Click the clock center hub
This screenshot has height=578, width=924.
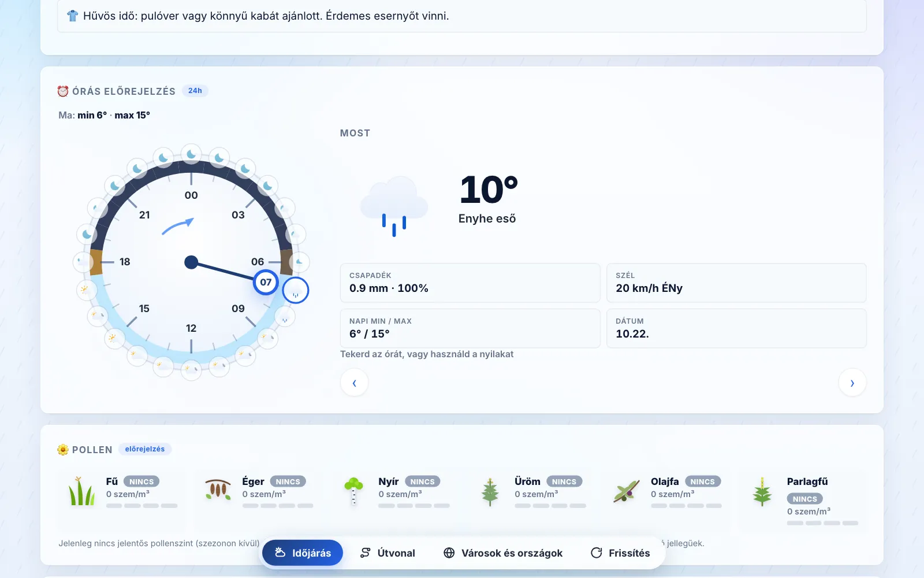pyautogui.click(x=191, y=262)
